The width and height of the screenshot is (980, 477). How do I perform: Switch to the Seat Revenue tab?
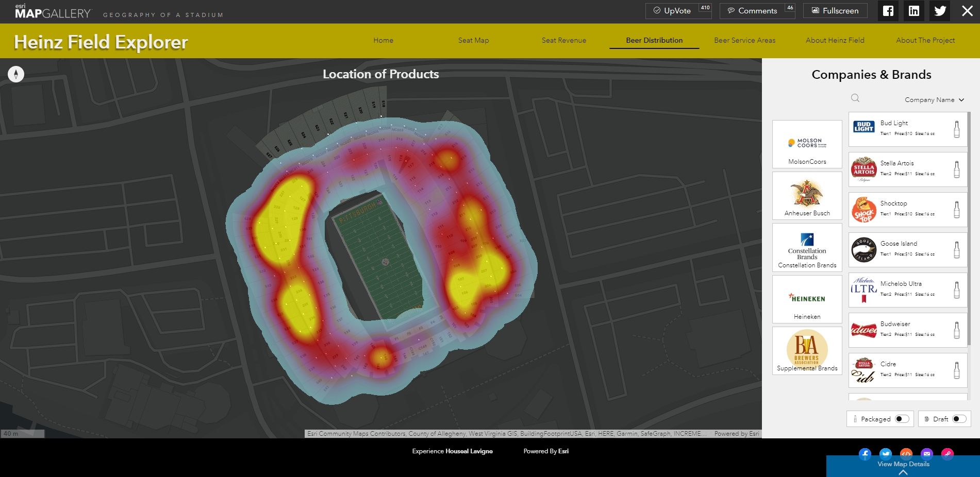click(x=564, y=40)
